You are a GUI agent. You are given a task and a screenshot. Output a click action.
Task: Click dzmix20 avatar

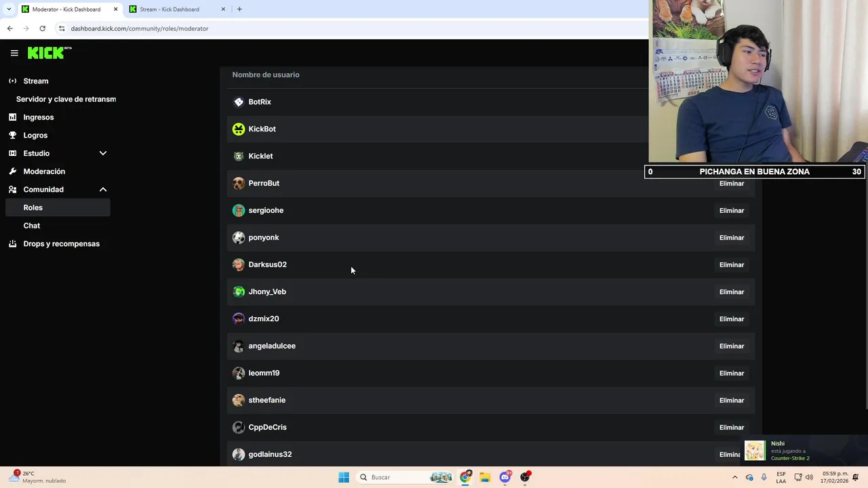tap(239, 319)
